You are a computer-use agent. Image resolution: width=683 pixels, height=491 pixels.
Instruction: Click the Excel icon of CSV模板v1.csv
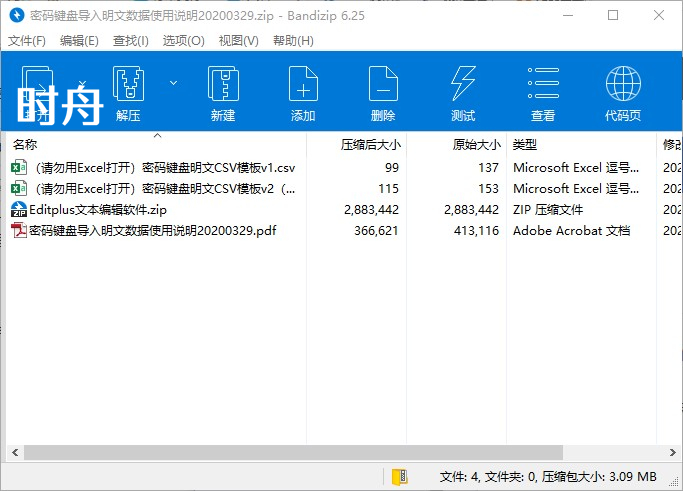19,167
